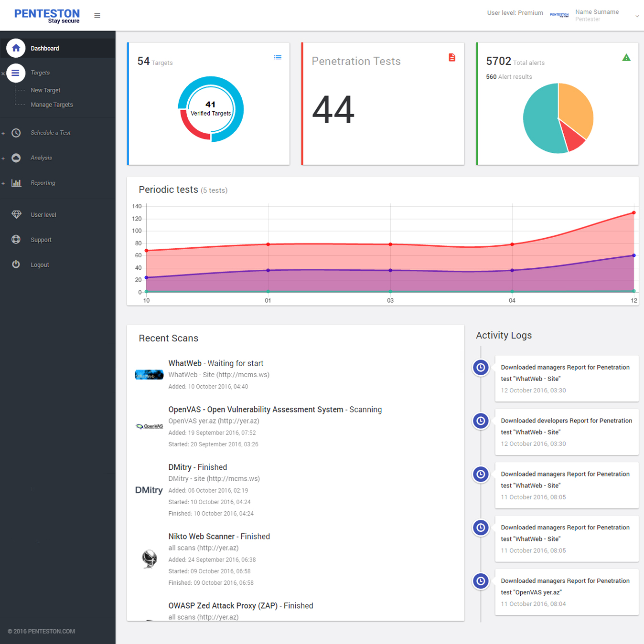Click the red document icon on Penetration Tests
The width and height of the screenshot is (644, 644).
[452, 57]
